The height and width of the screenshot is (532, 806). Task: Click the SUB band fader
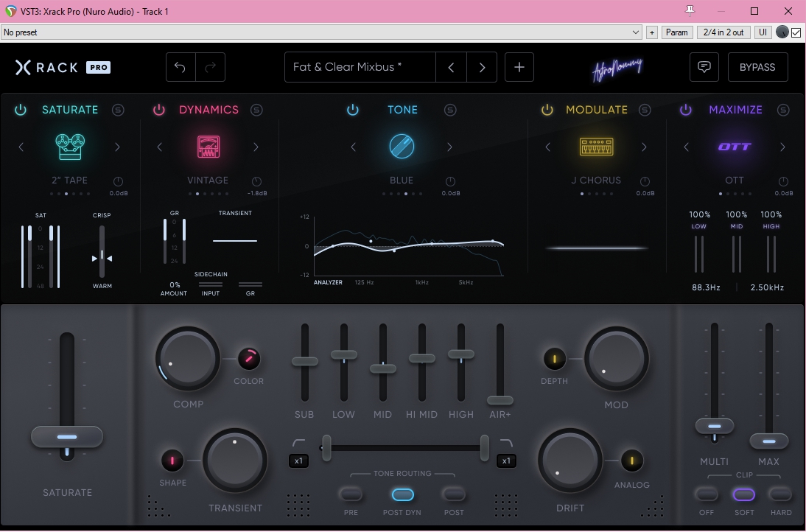[305, 361]
